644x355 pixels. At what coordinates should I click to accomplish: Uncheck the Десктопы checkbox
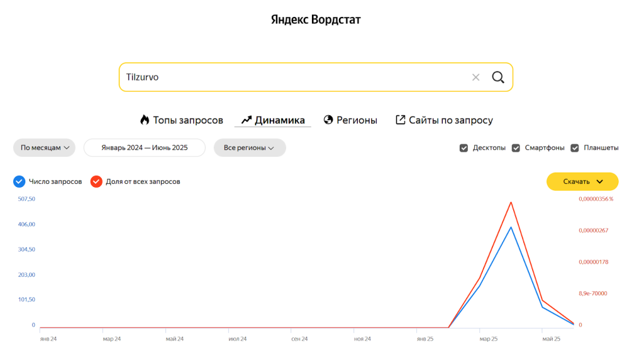464,148
